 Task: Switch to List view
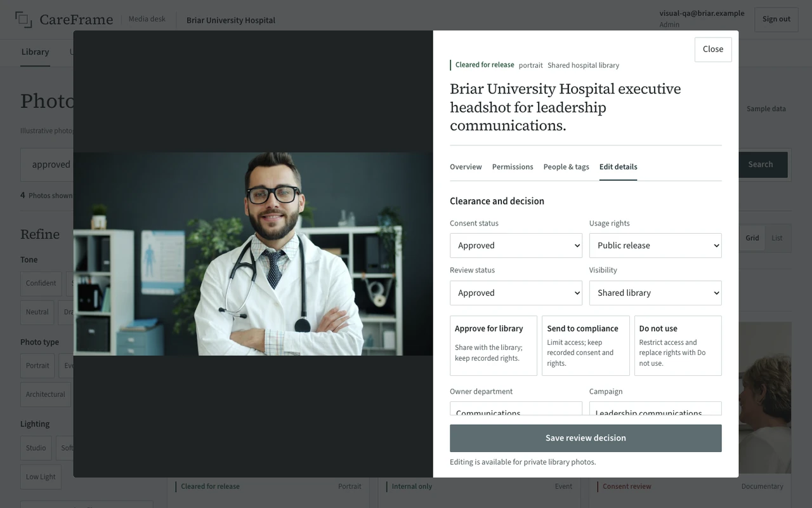(x=777, y=238)
